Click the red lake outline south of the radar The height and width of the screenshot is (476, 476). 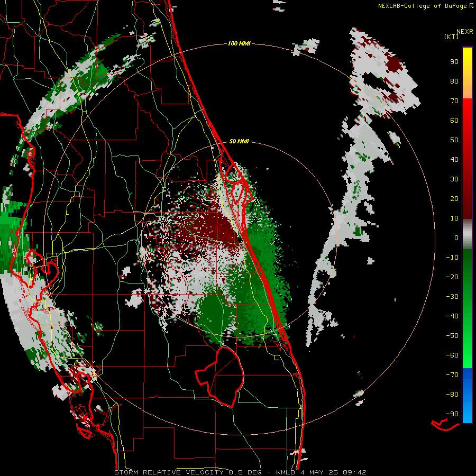click(x=220, y=377)
